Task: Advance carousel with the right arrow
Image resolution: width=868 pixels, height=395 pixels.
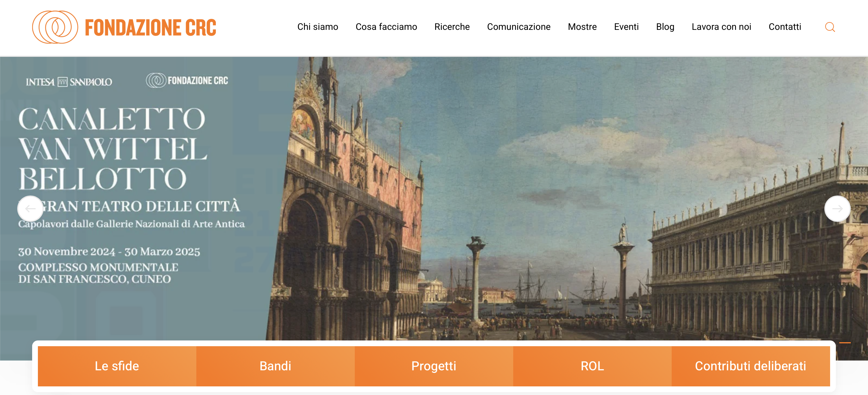Action: click(x=837, y=209)
